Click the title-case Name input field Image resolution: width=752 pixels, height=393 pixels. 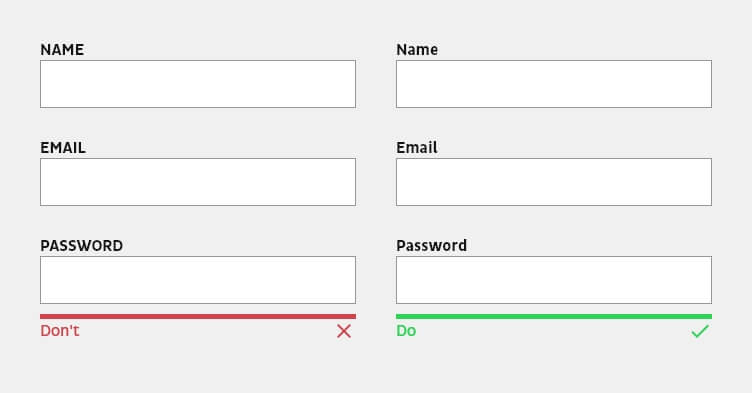(554, 84)
